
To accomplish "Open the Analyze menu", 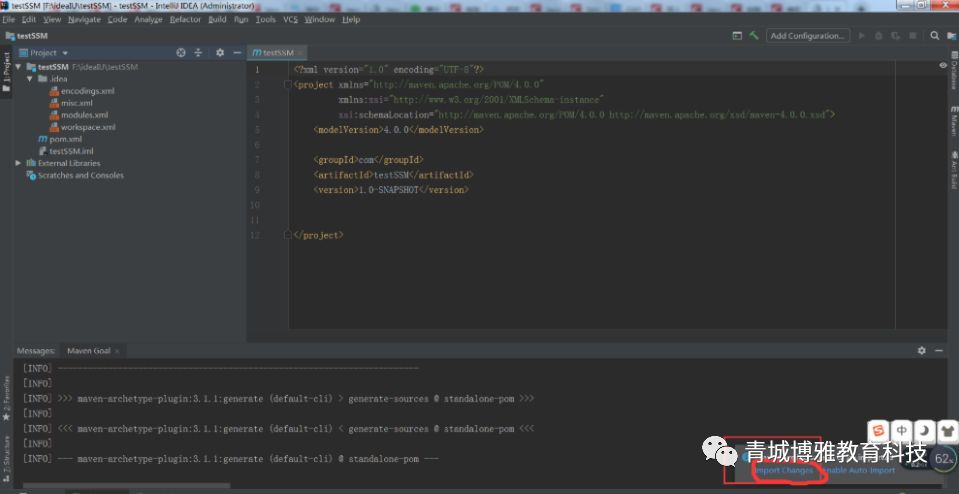I will [149, 20].
